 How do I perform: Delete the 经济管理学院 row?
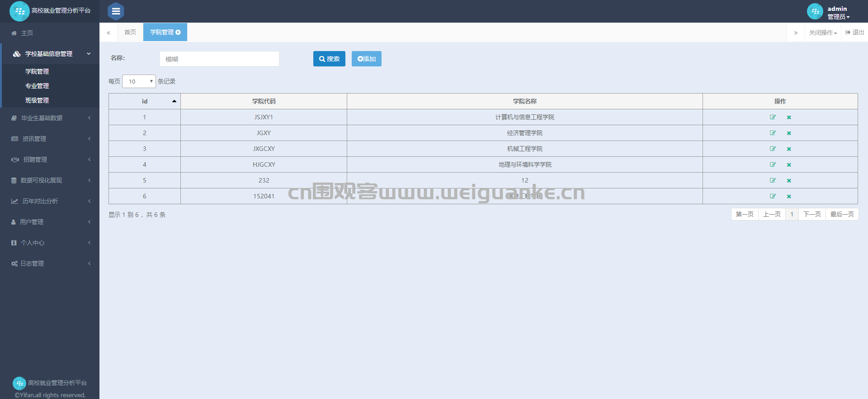(789, 133)
